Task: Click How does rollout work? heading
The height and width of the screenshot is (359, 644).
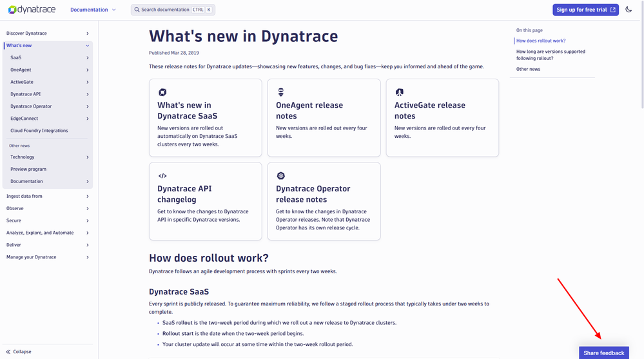Action: pyautogui.click(x=209, y=258)
